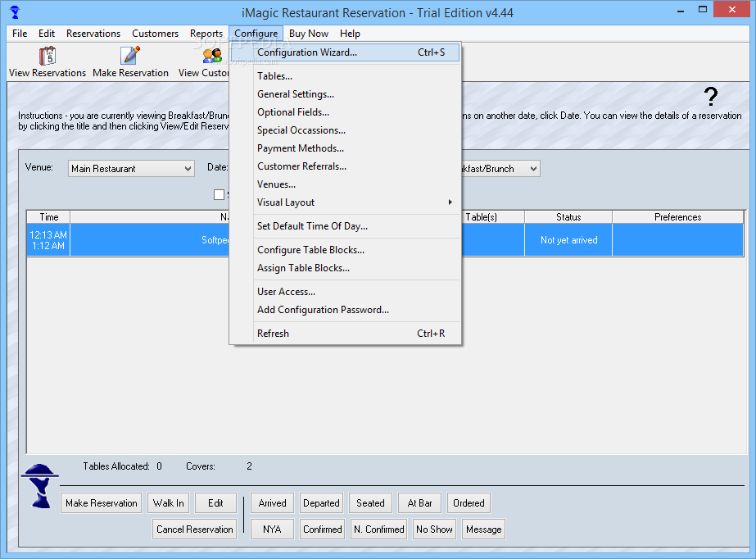Open the File menu
The width and height of the screenshot is (756, 559).
[20, 34]
